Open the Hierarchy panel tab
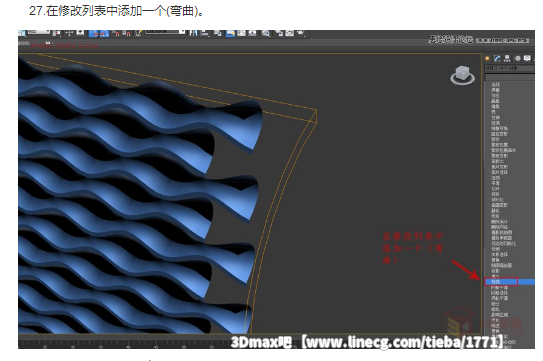This screenshot has width=543, height=361. 507,58
